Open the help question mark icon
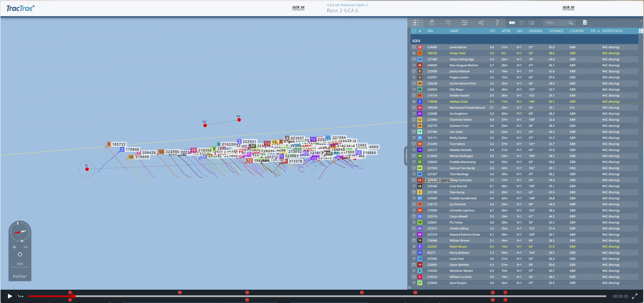The height and width of the screenshot is (303, 644). click(497, 23)
